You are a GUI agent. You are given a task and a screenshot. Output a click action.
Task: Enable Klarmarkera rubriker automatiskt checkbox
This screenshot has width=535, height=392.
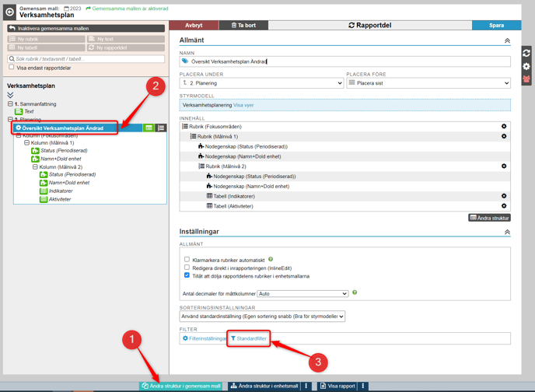click(x=187, y=260)
